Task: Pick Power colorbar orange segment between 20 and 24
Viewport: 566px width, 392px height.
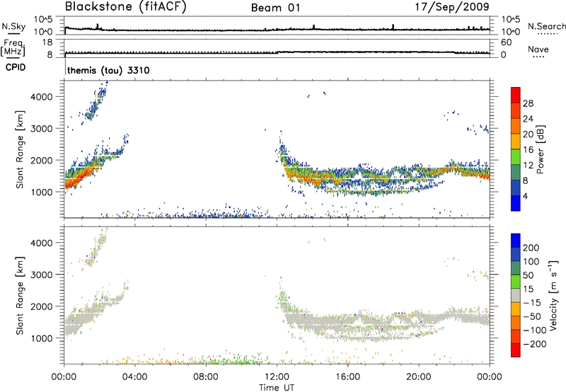Action: pyautogui.click(x=516, y=126)
